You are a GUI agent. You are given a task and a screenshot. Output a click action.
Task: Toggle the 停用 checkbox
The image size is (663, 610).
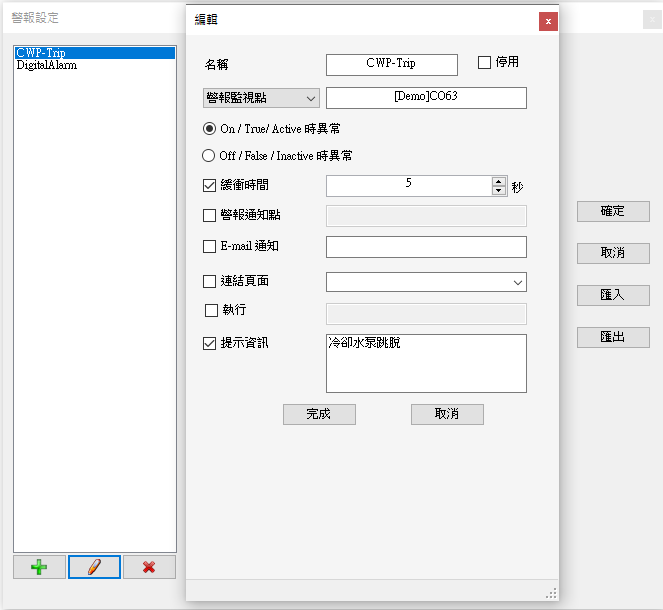tap(485, 63)
